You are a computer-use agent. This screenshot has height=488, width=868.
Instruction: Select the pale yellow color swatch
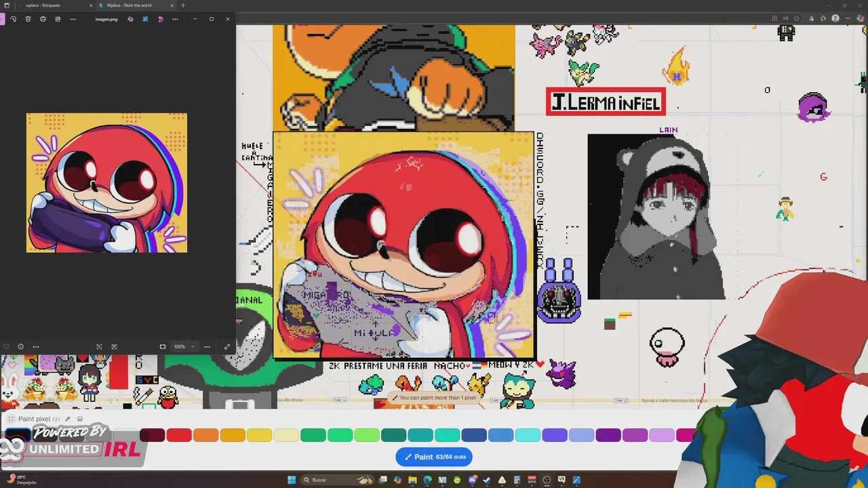click(286, 435)
